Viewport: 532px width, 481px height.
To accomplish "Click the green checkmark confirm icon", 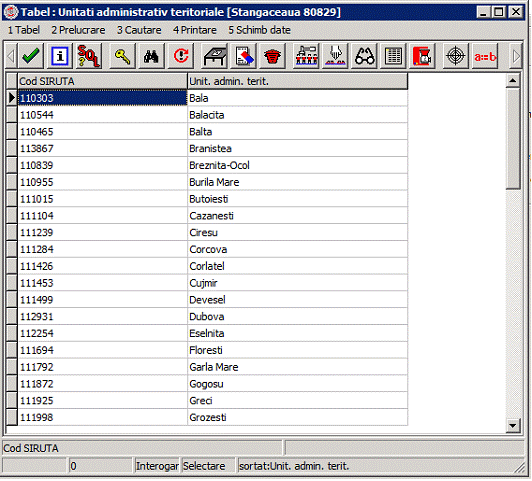I will [x=31, y=56].
